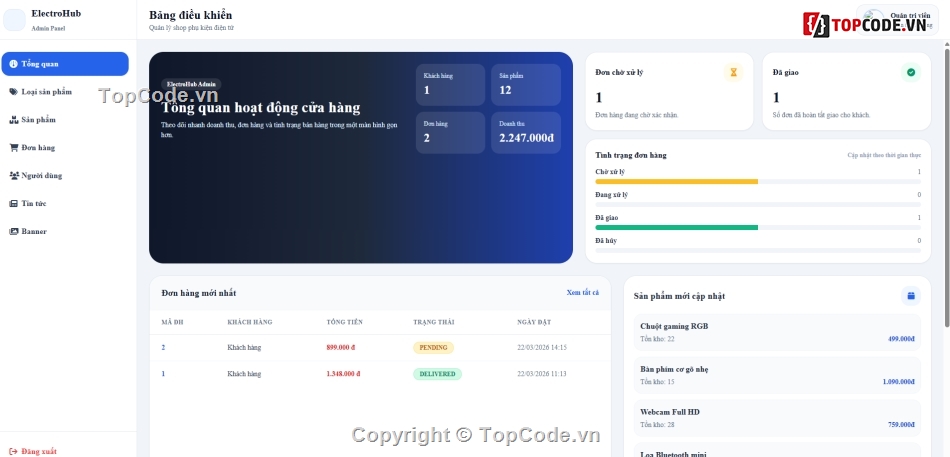Click the hourglass icon on Đơn chờ xử lý
This screenshot has height=457, width=950.
[x=733, y=72]
